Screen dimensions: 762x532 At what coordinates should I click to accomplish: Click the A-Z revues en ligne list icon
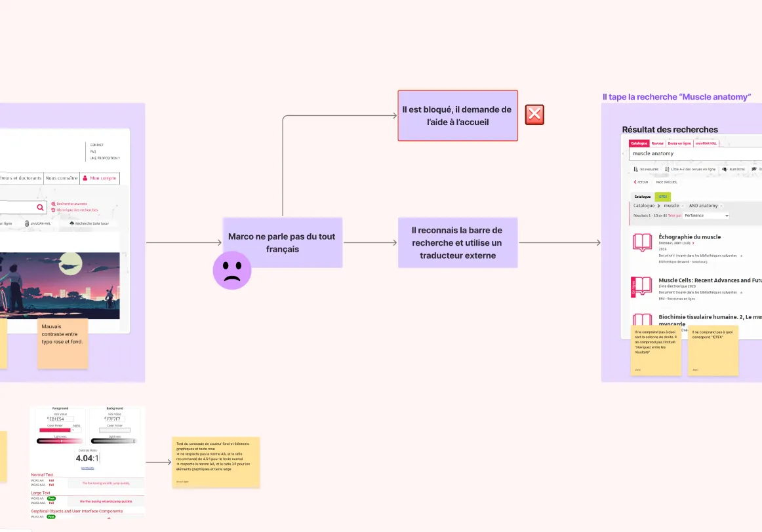pos(667,170)
